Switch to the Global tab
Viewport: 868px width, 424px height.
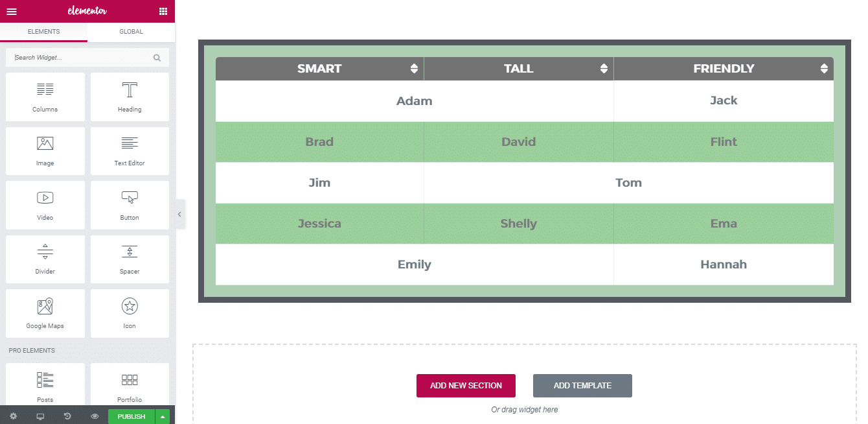[x=131, y=32]
